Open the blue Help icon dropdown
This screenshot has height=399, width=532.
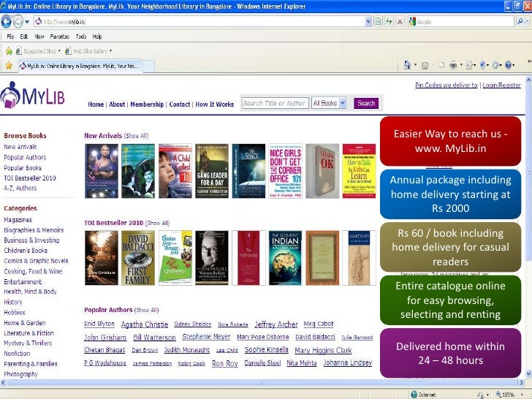point(510,65)
